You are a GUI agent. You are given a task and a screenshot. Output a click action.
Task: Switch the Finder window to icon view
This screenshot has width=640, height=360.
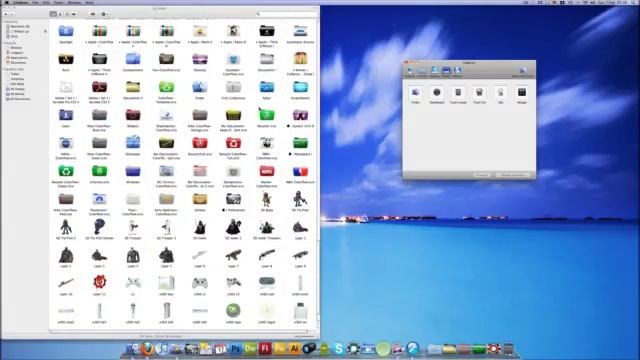click(53, 14)
